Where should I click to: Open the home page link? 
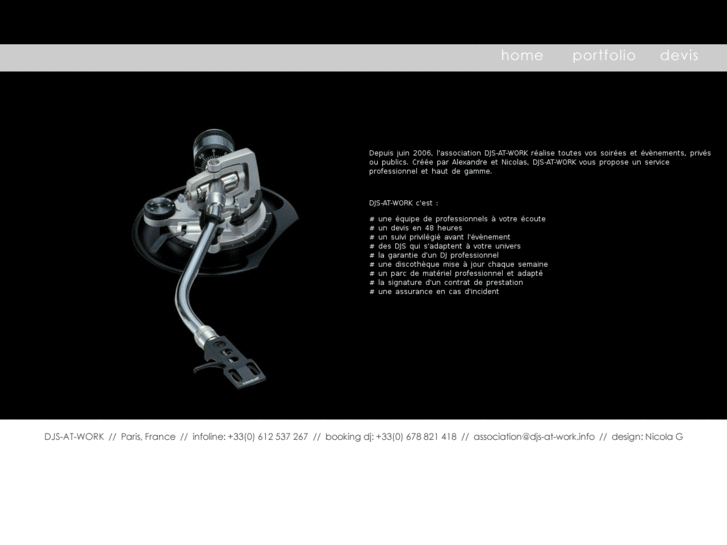tap(522, 55)
